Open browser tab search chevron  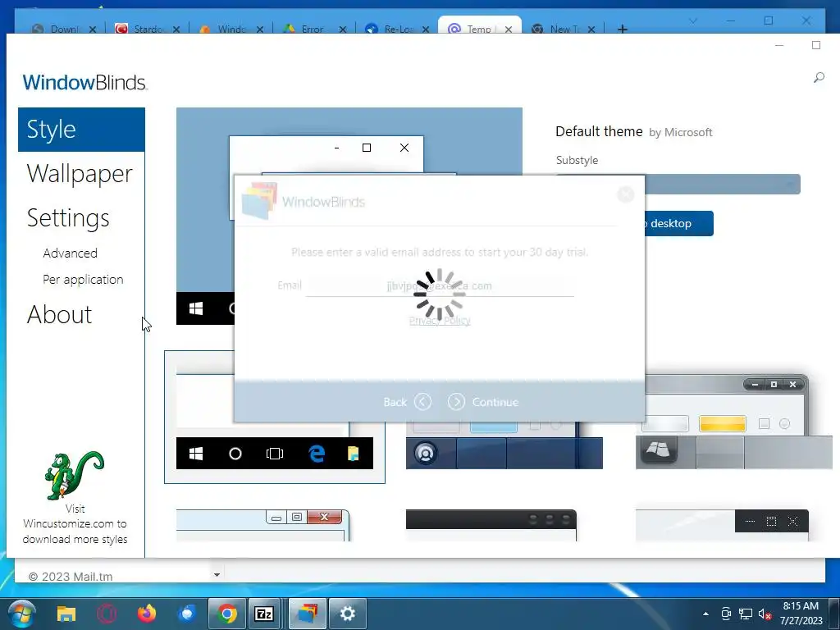tap(693, 21)
